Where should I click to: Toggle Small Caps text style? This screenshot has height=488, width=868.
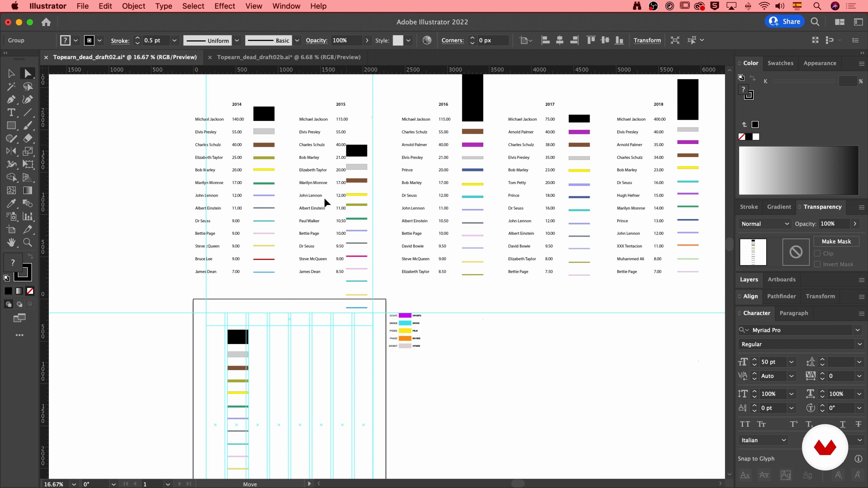762,424
